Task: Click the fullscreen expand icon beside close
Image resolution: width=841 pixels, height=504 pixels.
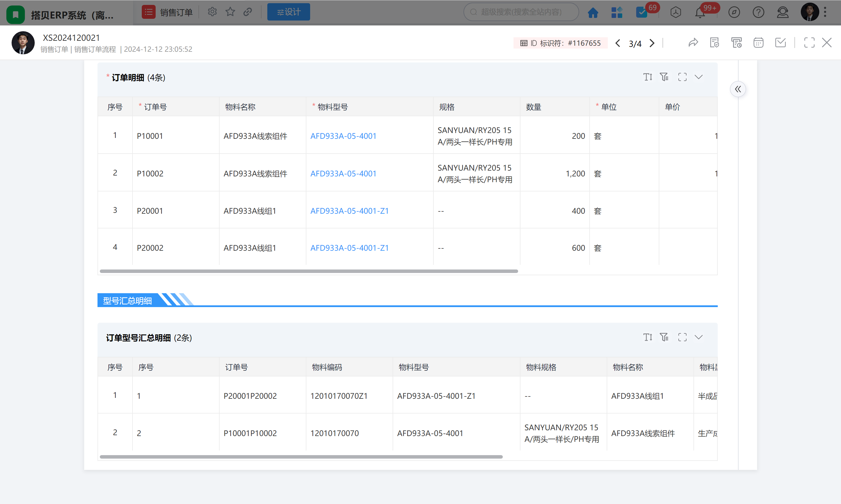Action: (x=809, y=43)
